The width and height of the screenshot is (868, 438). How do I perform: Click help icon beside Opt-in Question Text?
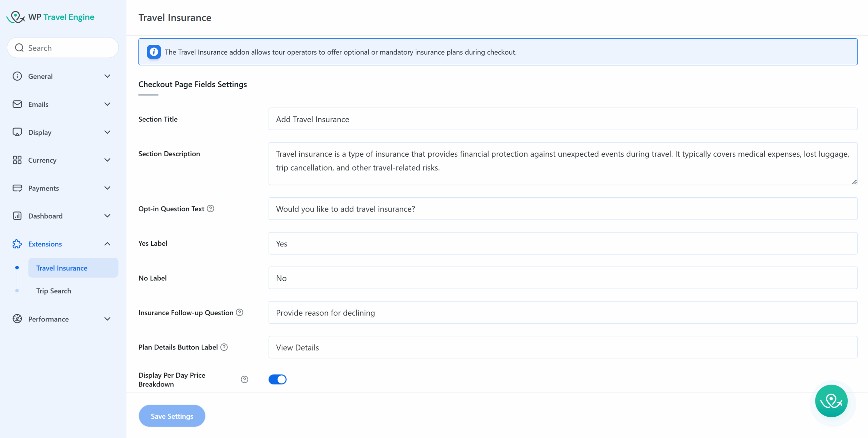(x=211, y=208)
